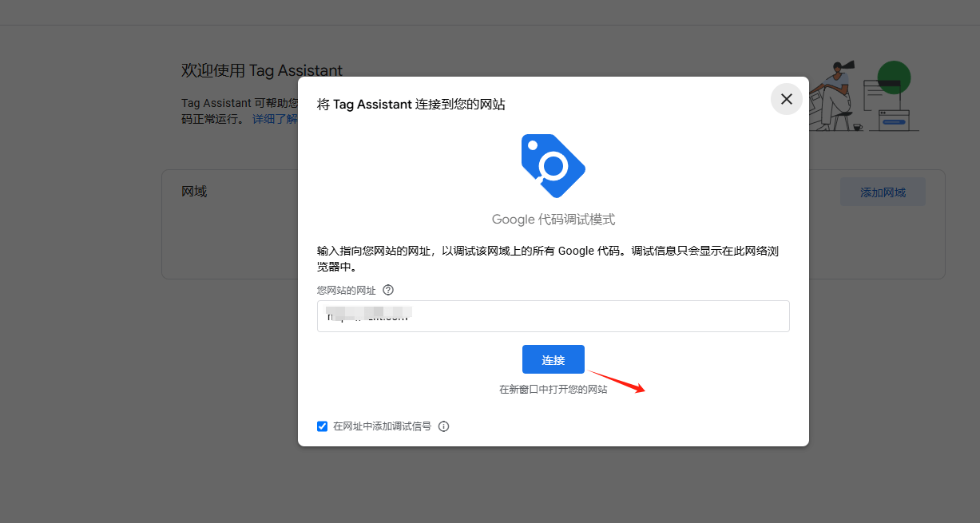980x523 pixels.
Task: Open info icon beside 在网址中添加调试信号
Action: click(444, 426)
